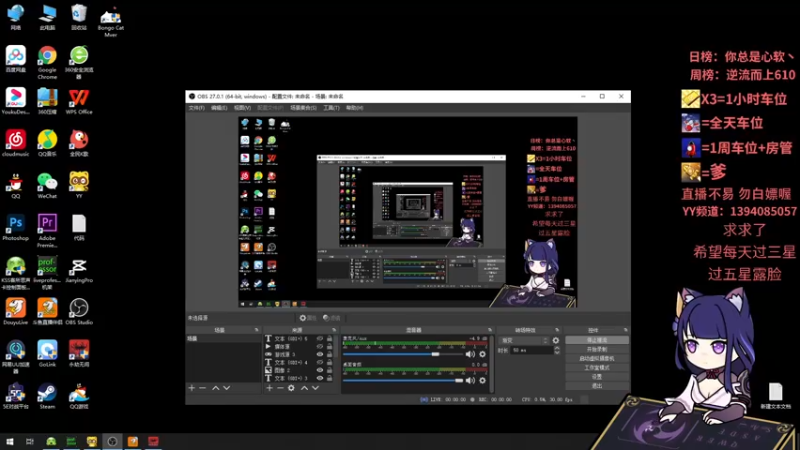Image resolution: width=800 pixels, height=450 pixels.
Task: Open the Tools (T) menu in OBS
Action: 331,108
